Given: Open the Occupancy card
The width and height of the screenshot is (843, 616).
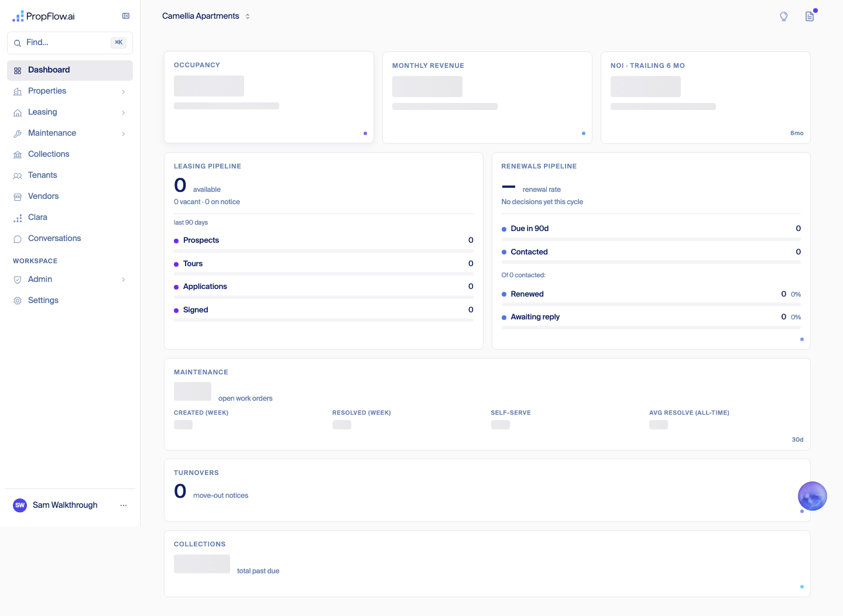Looking at the screenshot, I should point(269,97).
